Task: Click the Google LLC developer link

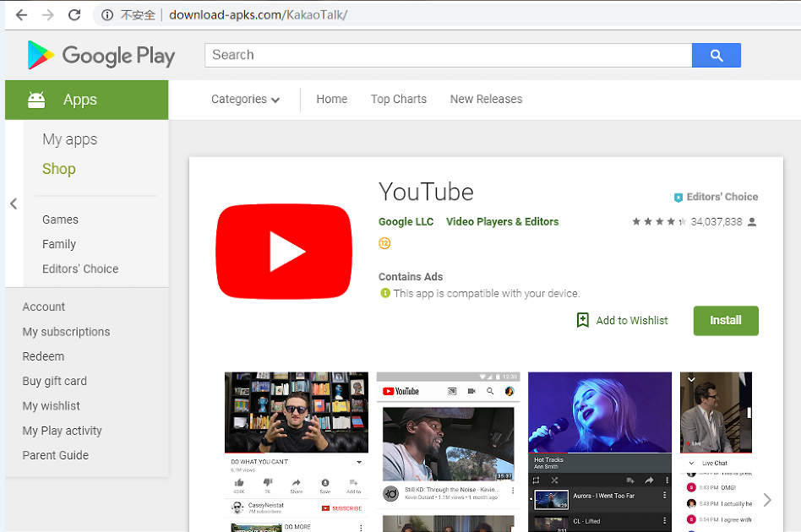Action: tap(406, 221)
